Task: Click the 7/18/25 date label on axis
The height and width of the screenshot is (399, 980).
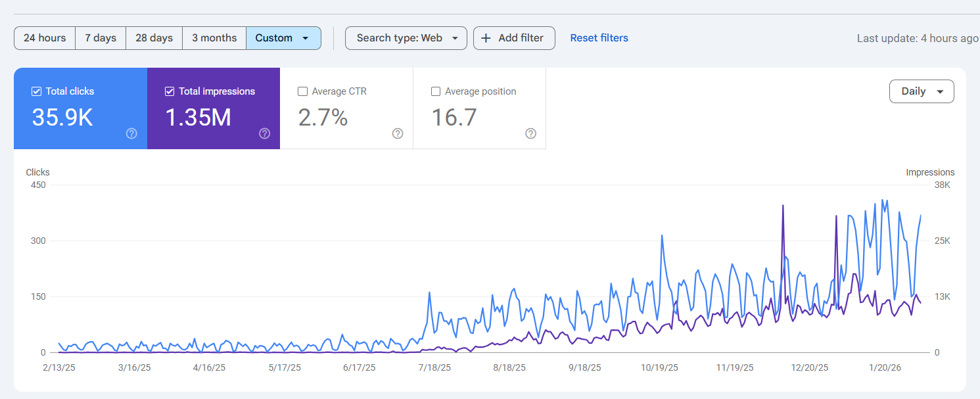Action: click(434, 368)
